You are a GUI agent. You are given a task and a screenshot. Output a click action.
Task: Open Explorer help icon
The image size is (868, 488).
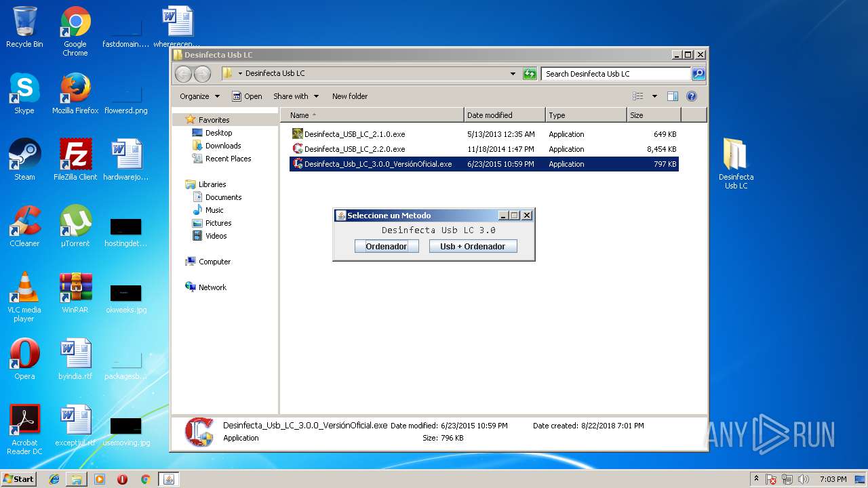[x=692, y=96]
